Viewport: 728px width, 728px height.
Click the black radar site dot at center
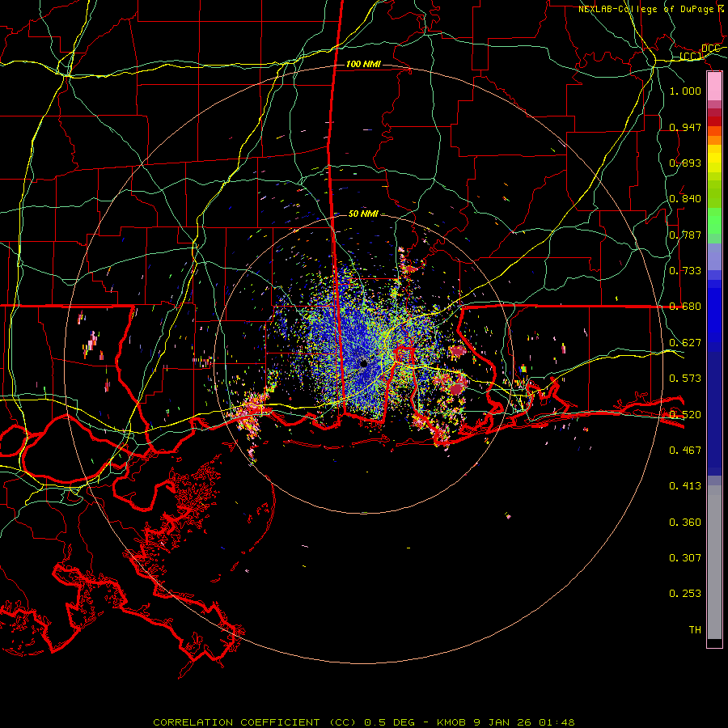click(364, 363)
